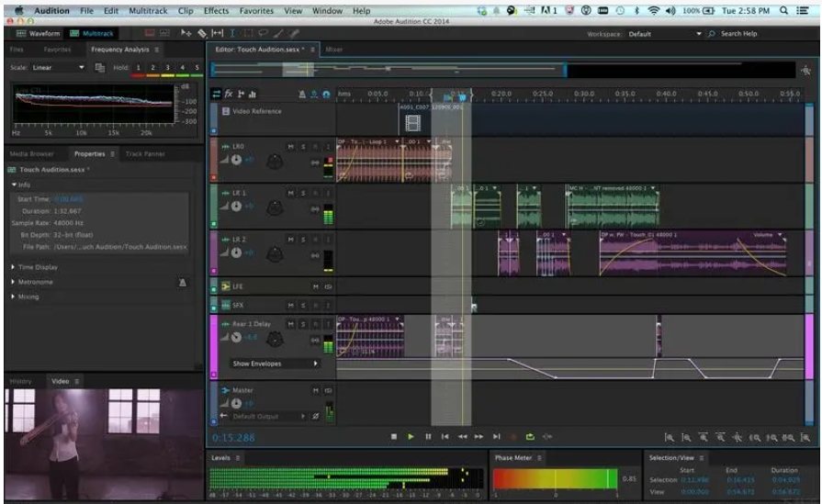Open the Workspace Default dropdown

pos(664,34)
